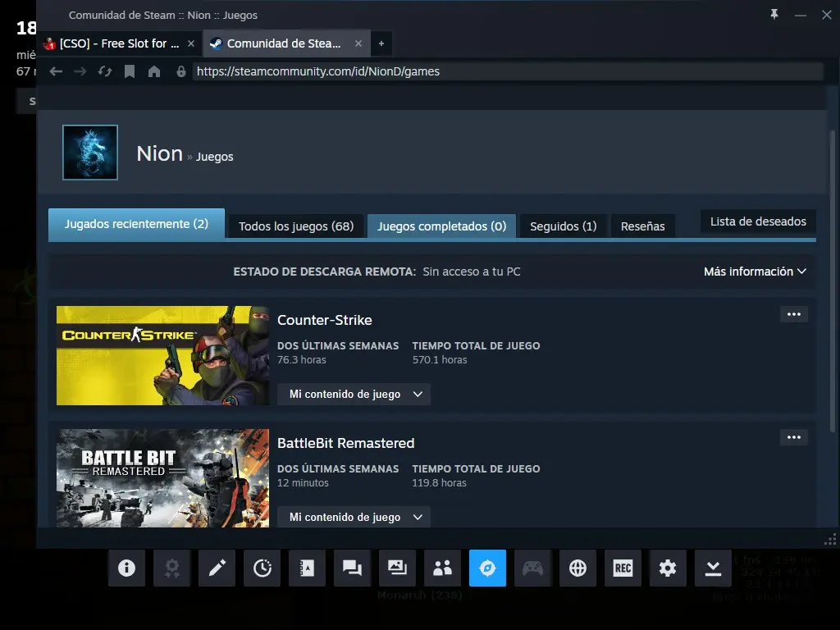Click the BattleBit Remastered title link
The width and height of the screenshot is (840, 630).
coord(345,443)
